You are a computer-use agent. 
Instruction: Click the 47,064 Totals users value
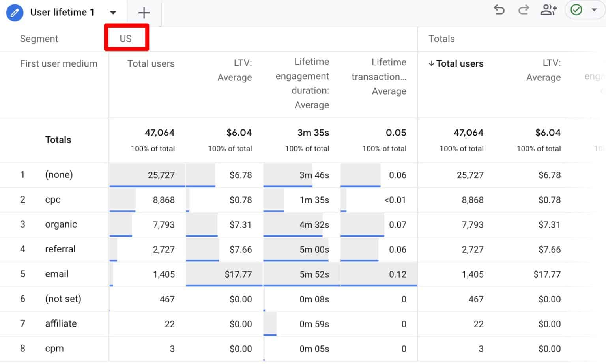[x=159, y=133]
